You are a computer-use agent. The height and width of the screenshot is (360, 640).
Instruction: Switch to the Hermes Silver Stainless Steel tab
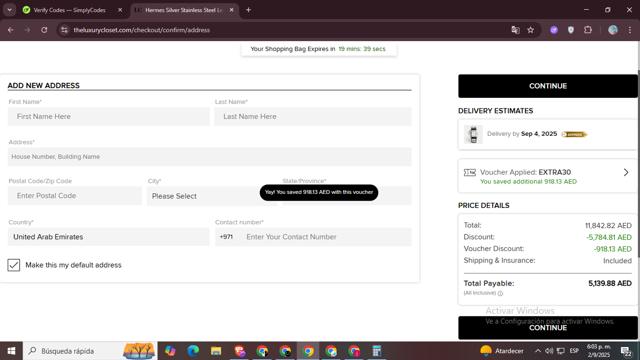[183, 10]
